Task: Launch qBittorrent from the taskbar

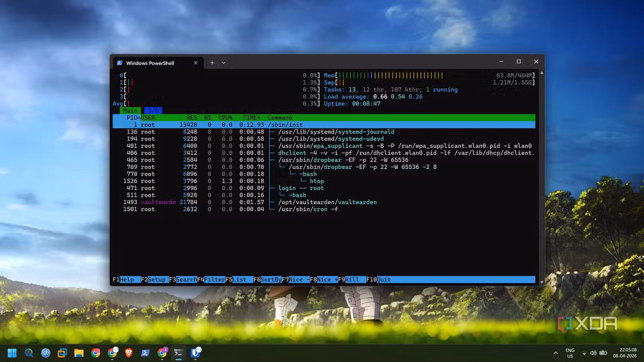Action: pos(46,353)
